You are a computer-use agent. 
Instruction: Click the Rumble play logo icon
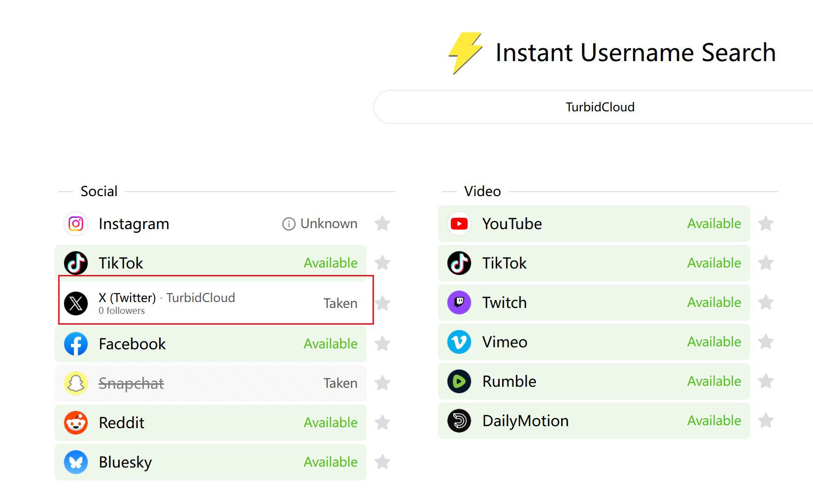[x=459, y=381]
